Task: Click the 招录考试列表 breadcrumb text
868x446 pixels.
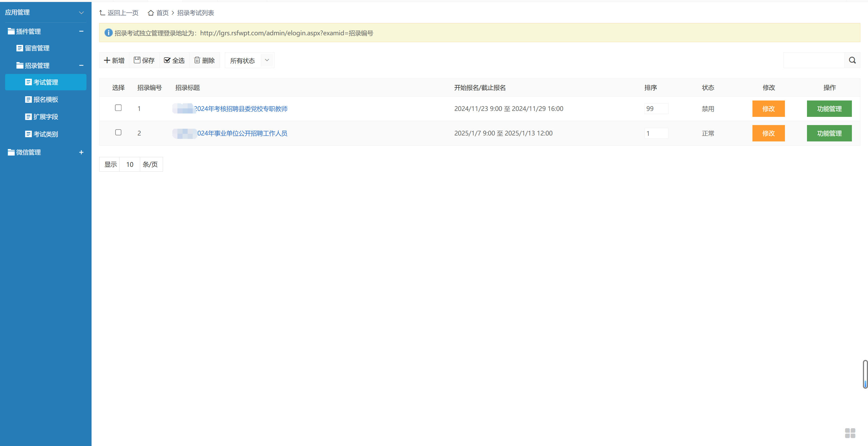Action: click(196, 13)
